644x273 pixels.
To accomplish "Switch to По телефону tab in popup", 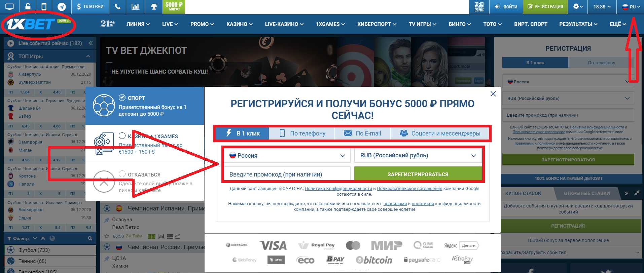I will tap(302, 133).
